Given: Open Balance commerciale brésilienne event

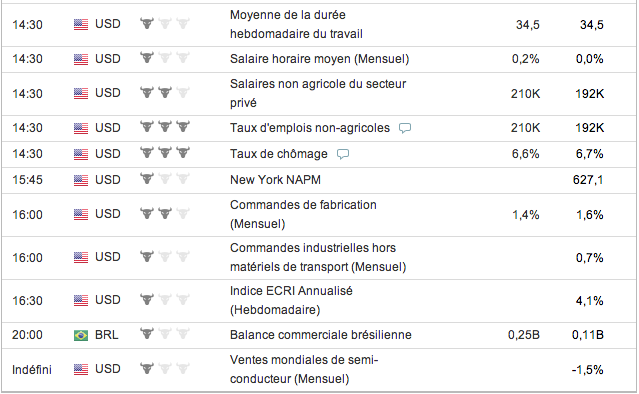Looking at the screenshot, I should click(x=321, y=335).
